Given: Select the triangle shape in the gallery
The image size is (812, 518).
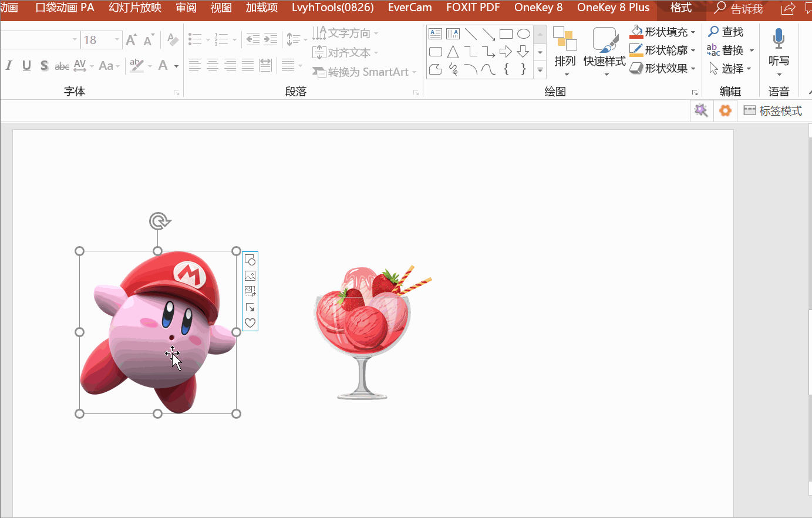Looking at the screenshot, I should tap(453, 52).
